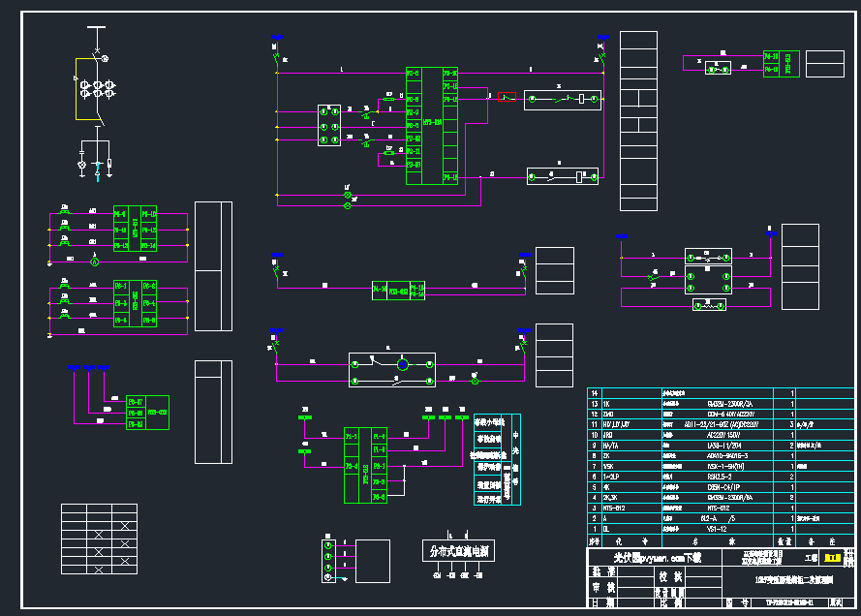Select the circled ammeter 'A' symbol
The image size is (861, 616).
click(x=95, y=262)
